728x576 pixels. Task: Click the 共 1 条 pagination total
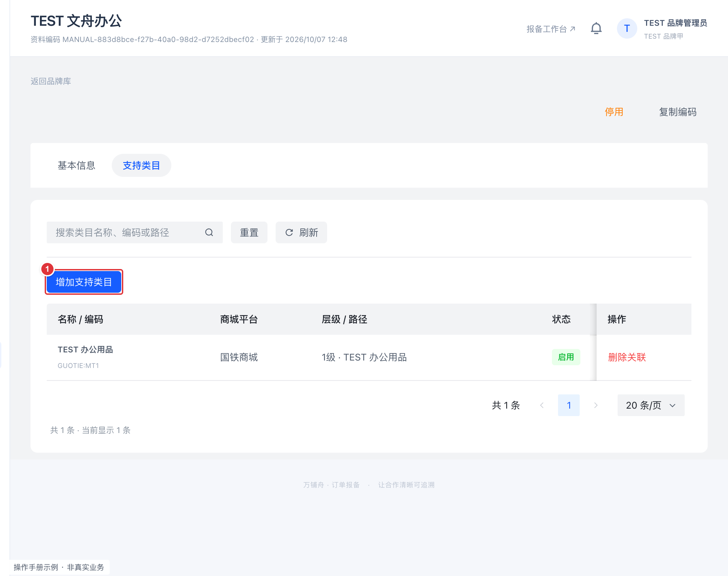point(506,405)
